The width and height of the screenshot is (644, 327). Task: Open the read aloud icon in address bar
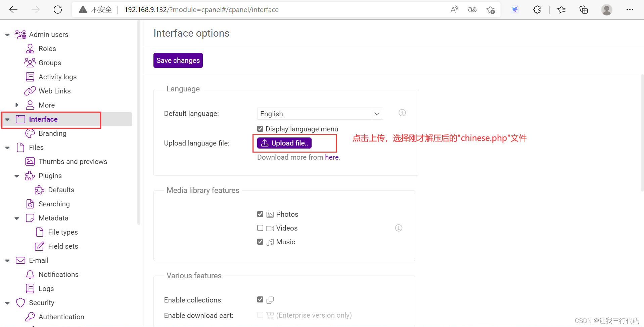(x=454, y=9)
